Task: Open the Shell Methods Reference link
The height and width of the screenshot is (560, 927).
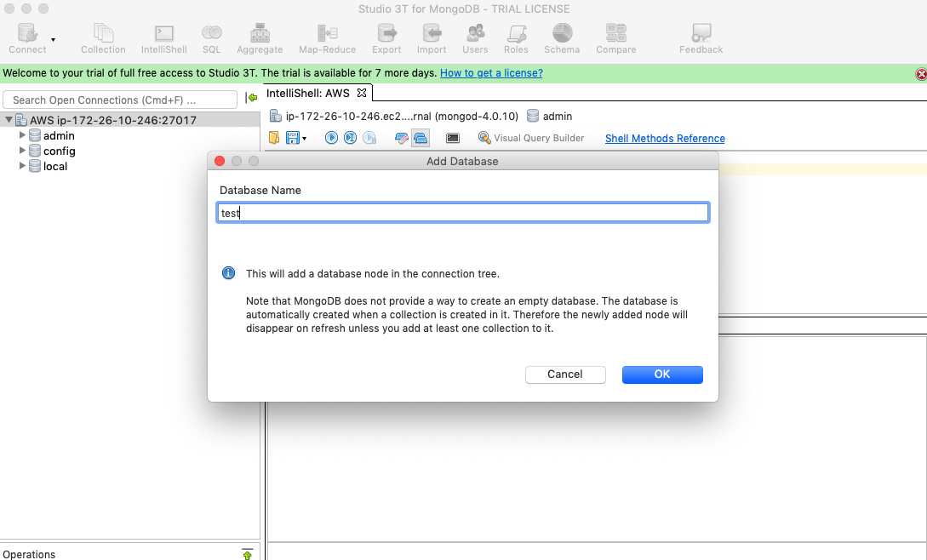Action: pyautogui.click(x=665, y=139)
